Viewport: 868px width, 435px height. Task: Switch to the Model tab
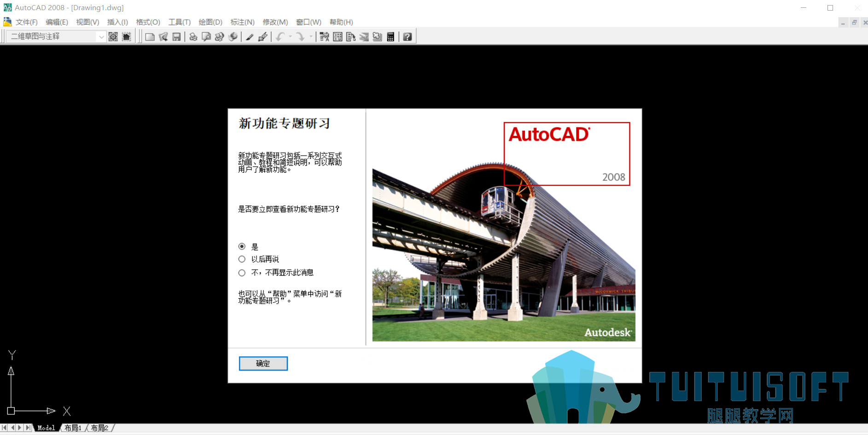[x=46, y=428]
